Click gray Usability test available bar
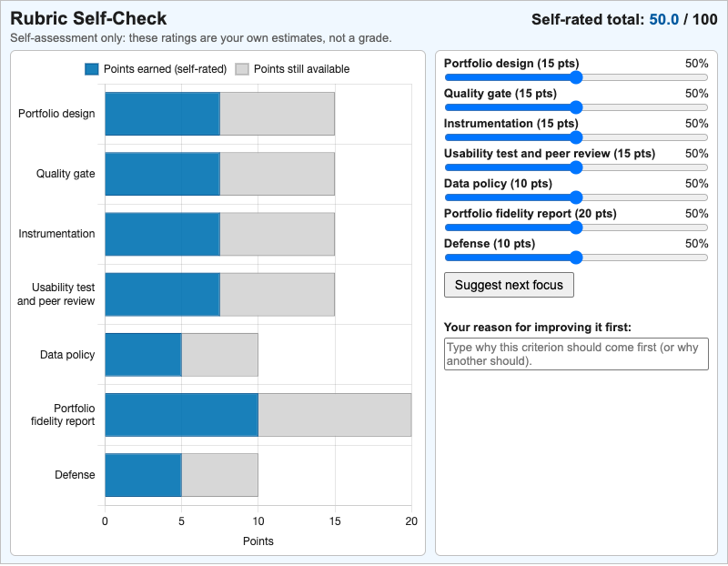This screenshot has width=728, height=566. (278, 295)
